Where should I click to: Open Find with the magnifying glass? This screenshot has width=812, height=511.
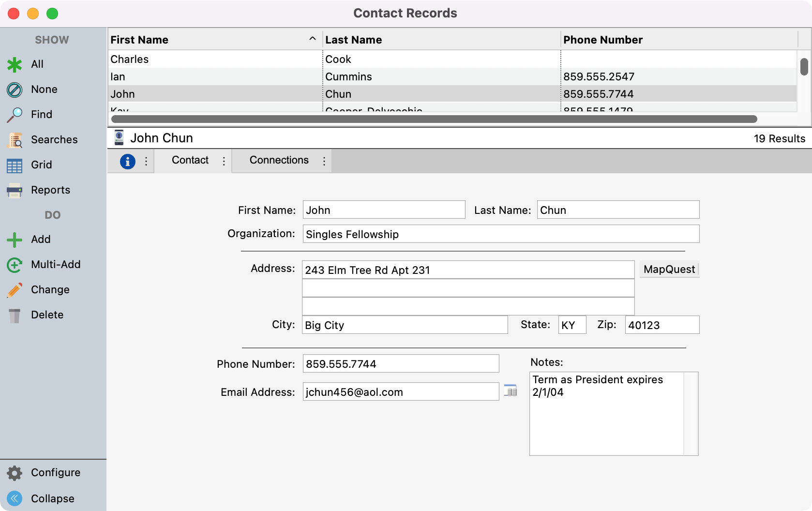[15, 115]
